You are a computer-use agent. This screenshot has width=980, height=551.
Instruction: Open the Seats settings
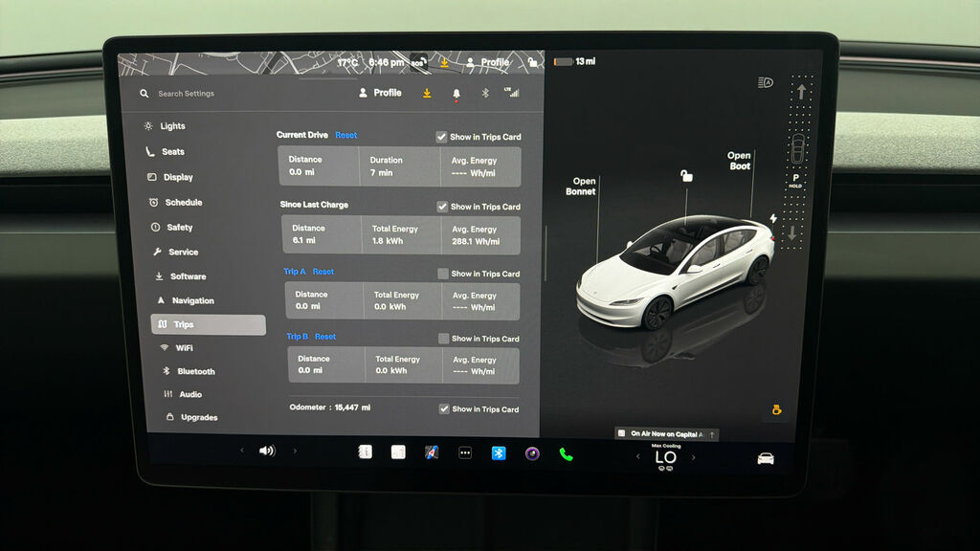point(166,152)
